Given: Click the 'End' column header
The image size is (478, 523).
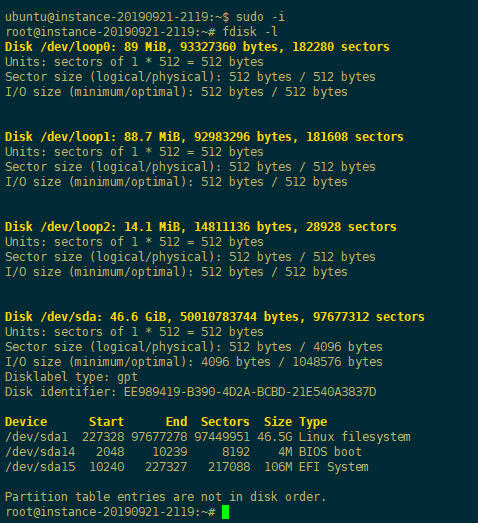Looking at the screenshot, I should point(176,422).
